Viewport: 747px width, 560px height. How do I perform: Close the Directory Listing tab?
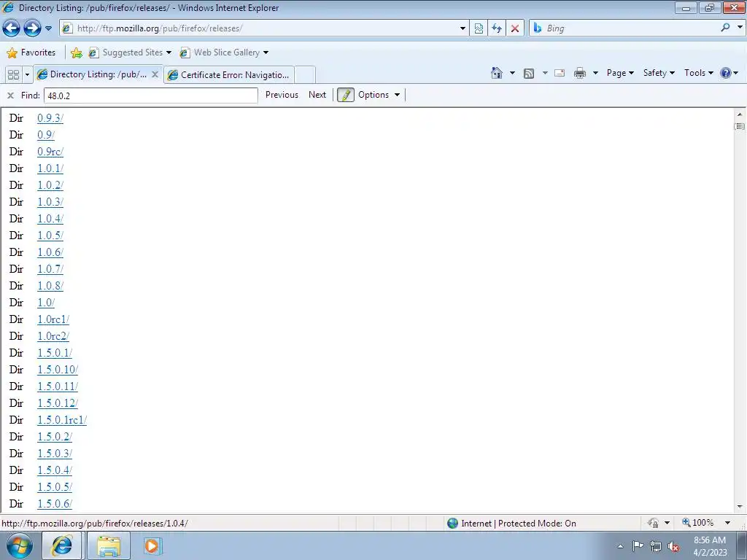tap(155, 74)
